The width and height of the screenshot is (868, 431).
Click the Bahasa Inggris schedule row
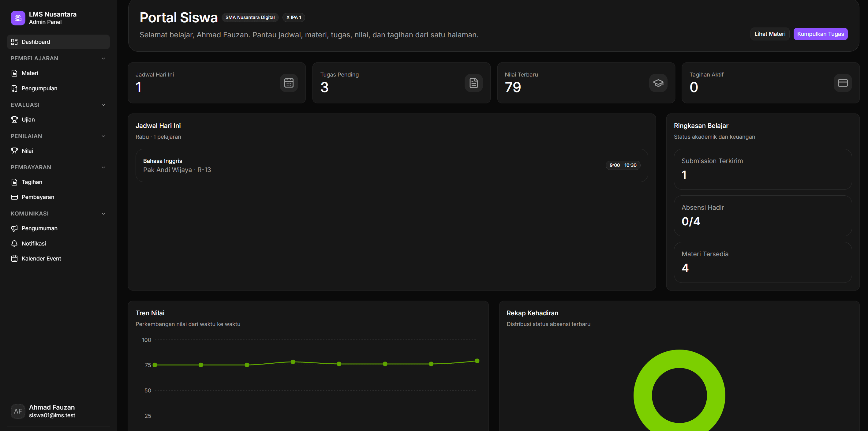391,166
